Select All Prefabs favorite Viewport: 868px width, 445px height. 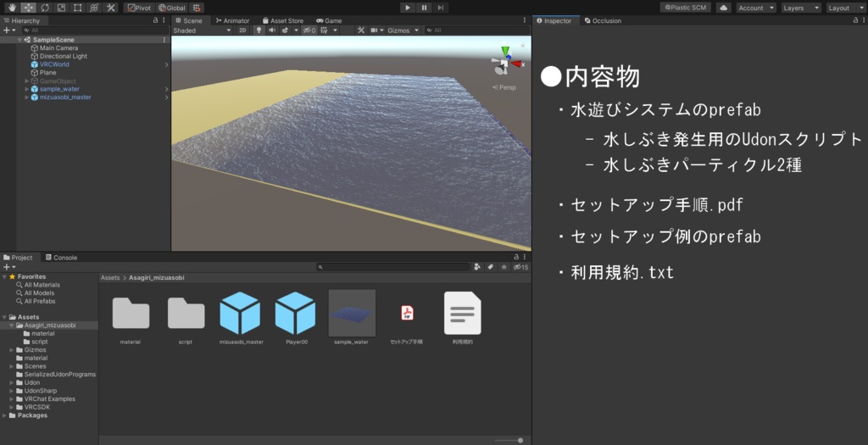coord(40,301)
